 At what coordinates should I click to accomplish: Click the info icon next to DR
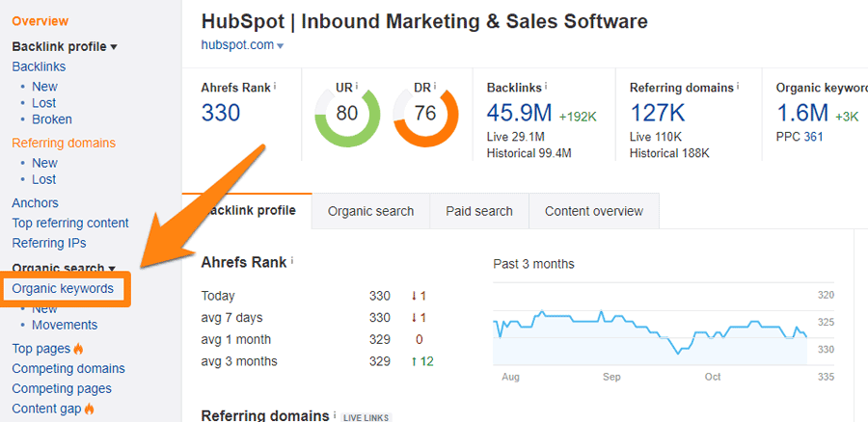tap(433, 86)
